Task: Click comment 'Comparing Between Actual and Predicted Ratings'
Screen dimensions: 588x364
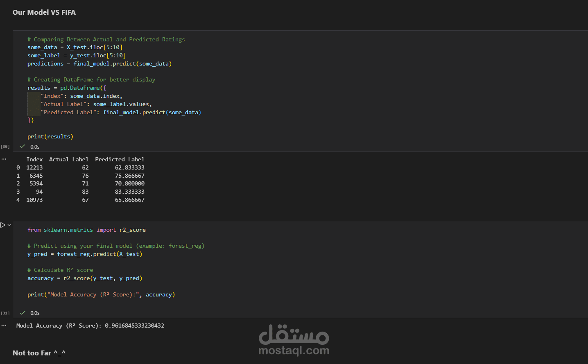Action: (106, 39)
